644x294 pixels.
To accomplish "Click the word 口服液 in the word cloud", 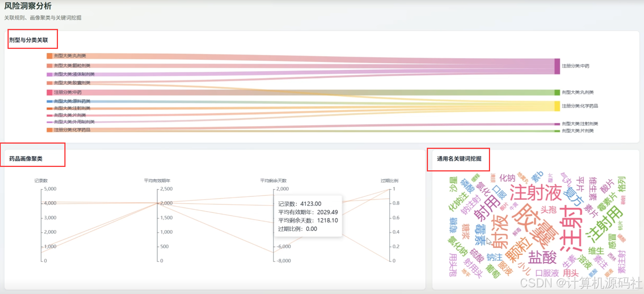I will 547,273.
